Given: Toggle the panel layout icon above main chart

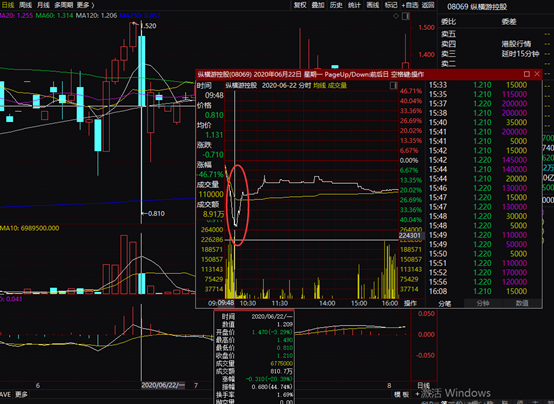Looking at the screenshot, I should pos(406,16).
